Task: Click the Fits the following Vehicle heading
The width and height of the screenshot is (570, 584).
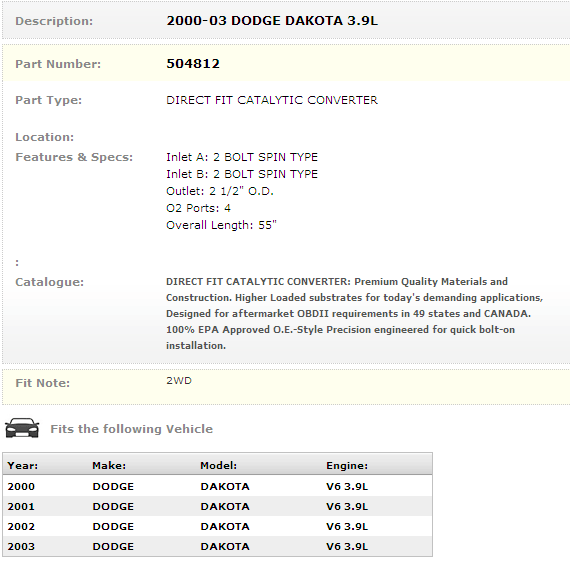Action: pos(132,429)
